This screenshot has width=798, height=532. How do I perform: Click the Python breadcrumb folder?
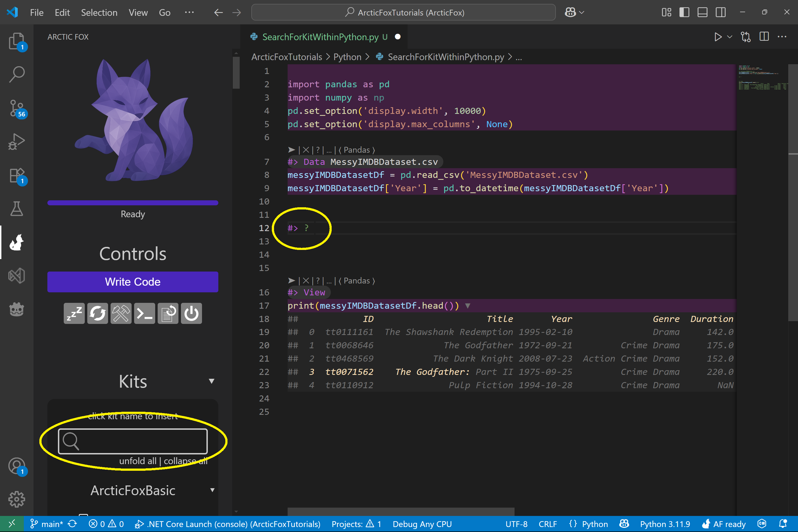[347, 57]
